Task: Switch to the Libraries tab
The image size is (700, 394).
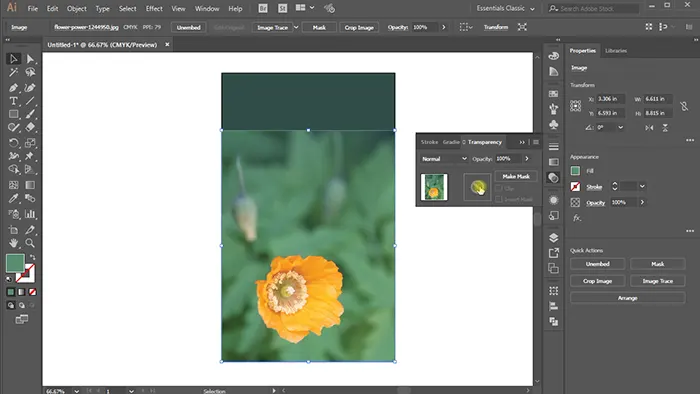Action: (x=616, y=51)
